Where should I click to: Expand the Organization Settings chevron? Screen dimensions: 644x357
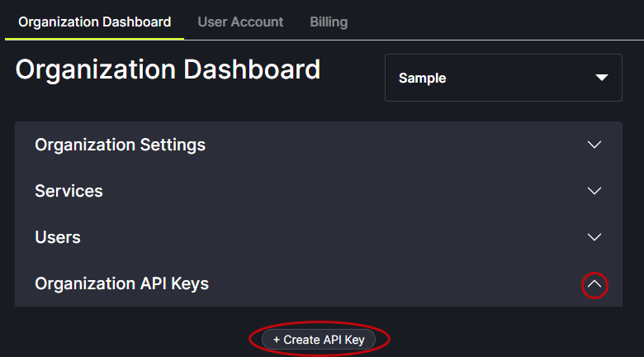[594, 145]
